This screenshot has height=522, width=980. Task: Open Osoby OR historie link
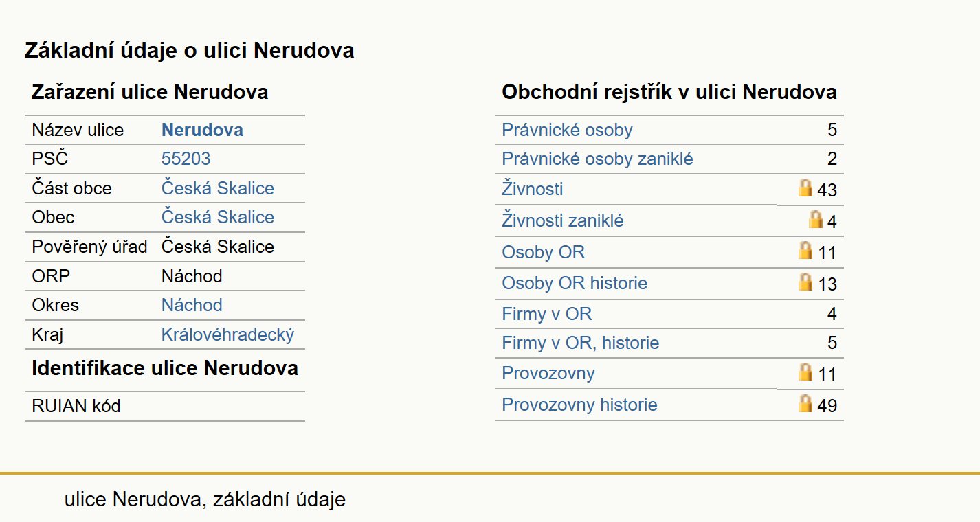tap(575, 283)
